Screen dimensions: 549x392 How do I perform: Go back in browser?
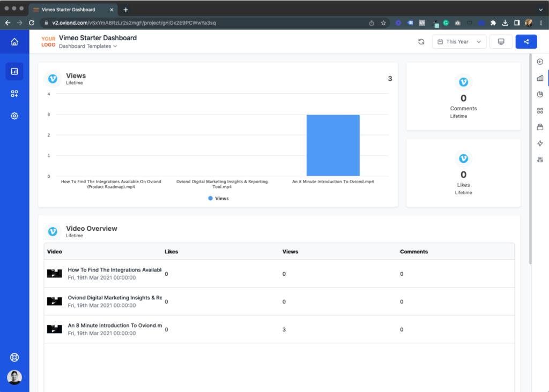pos(8,22)
